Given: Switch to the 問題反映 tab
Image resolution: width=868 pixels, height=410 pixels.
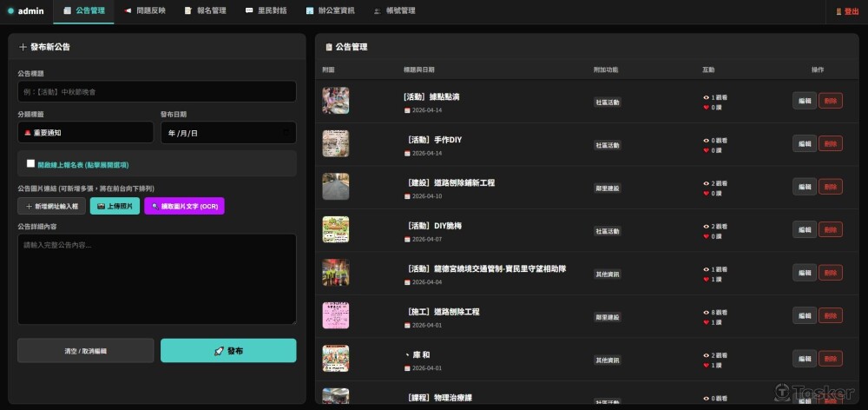Looking at the screenshot, I should coord(145,10).
